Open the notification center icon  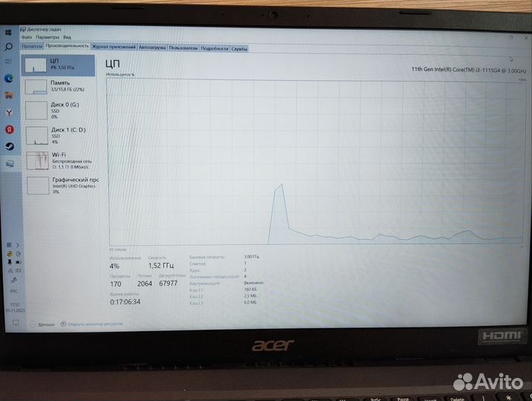(x=16, y=322)
